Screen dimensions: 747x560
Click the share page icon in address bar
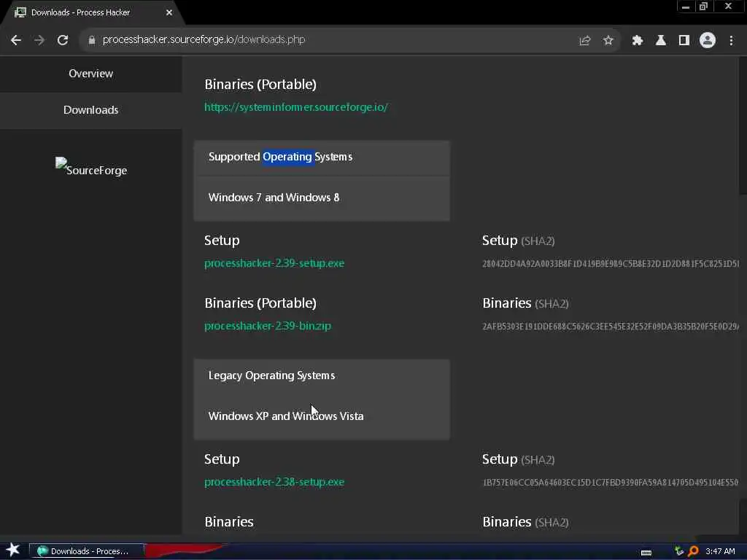point(584,41)
